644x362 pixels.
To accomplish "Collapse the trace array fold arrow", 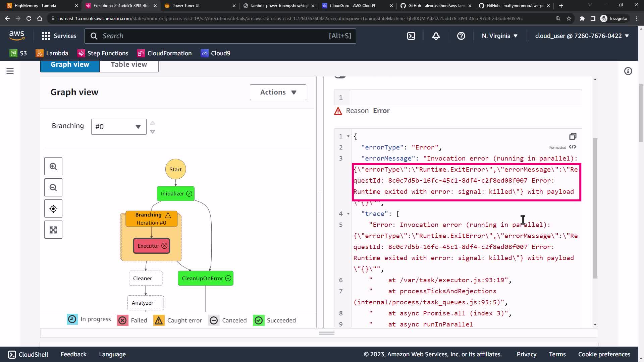I will pos(348,214).
